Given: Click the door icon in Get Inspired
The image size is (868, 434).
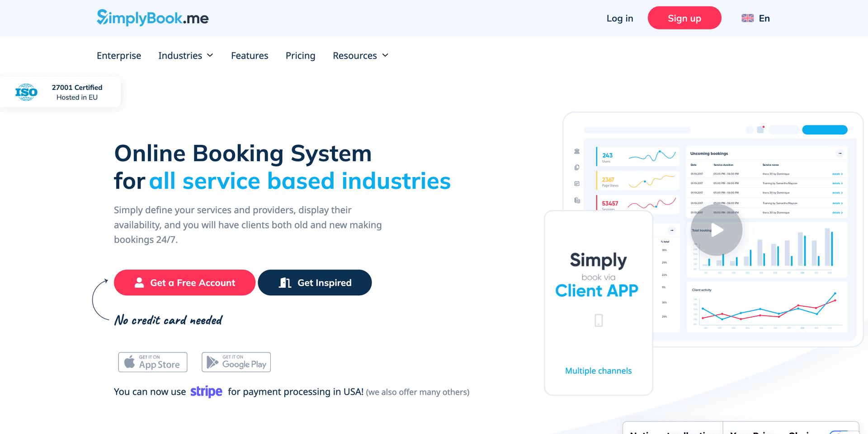Looking at the screenshot, I should tap(285, 283).
